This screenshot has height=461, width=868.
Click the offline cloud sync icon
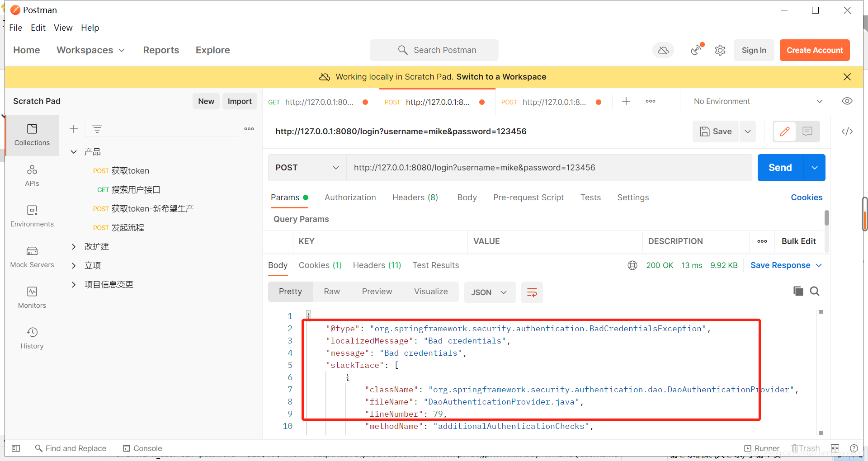663,50
